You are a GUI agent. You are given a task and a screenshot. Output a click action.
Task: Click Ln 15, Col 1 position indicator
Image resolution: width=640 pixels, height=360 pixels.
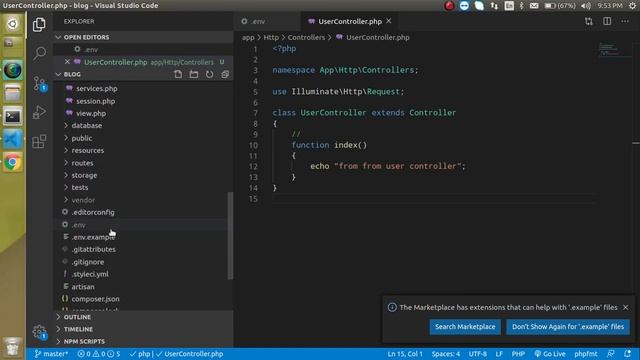pos(405,354)
